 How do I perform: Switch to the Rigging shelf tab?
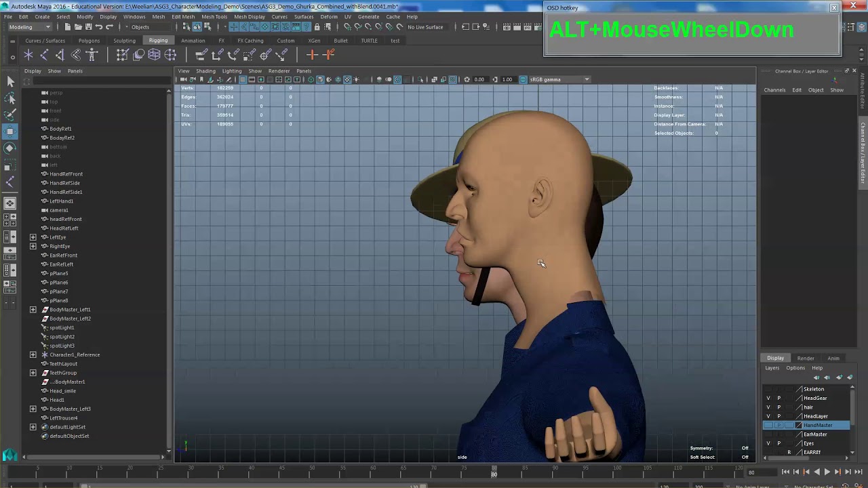tap(158, 41)
